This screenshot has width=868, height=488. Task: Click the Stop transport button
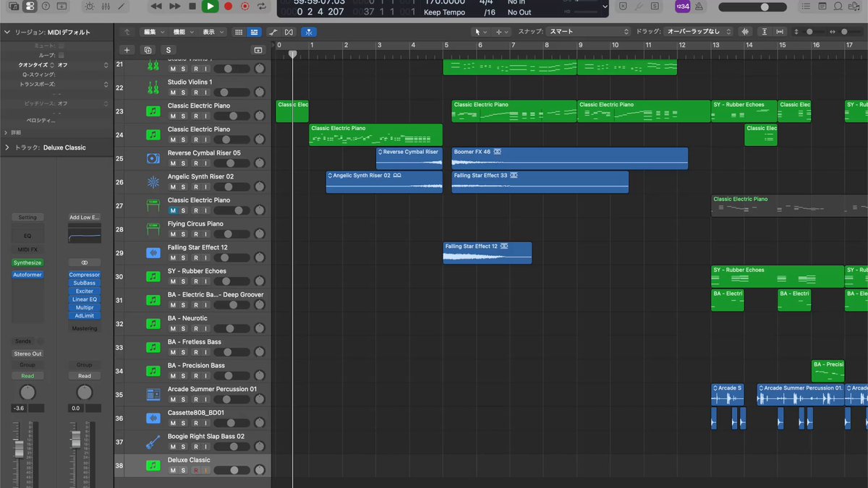point(192,7)
